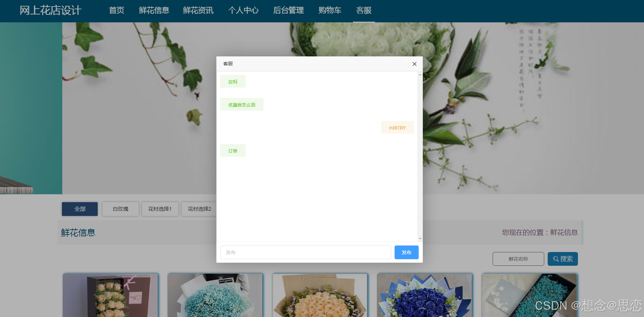The width and height of the screenshot is (644, 317).
Task: Open the peach rose bouquet thumbnail
Action: (x=320, y=295)
